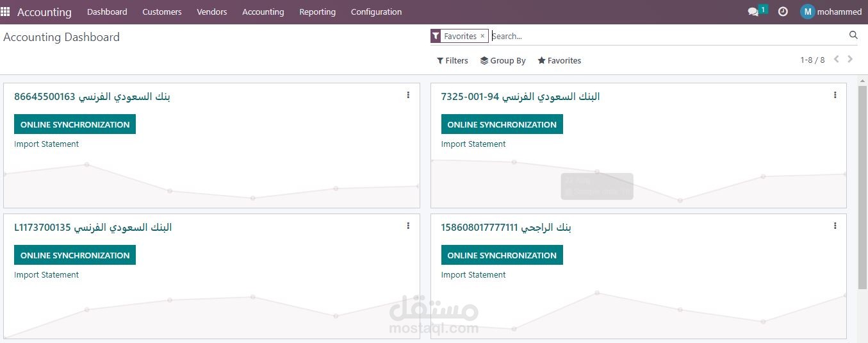Open options menu of 158608017777111 card
Viewport: 868px width, 343px height.
(x=835, y=226)
